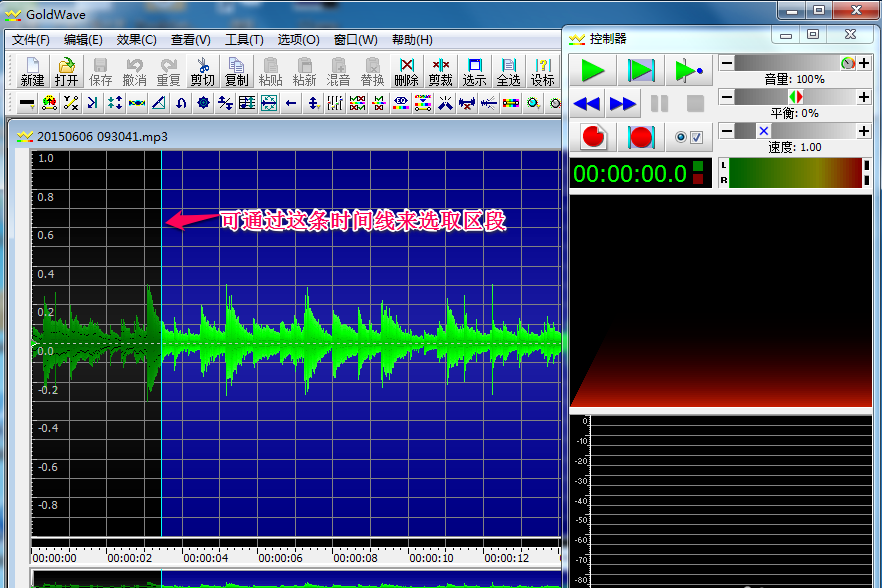Image resolution: width=882 pixels, height=588 pixels.
Task: Click the 剪切 (Cut) scissors icon
Action: point(202,71)
